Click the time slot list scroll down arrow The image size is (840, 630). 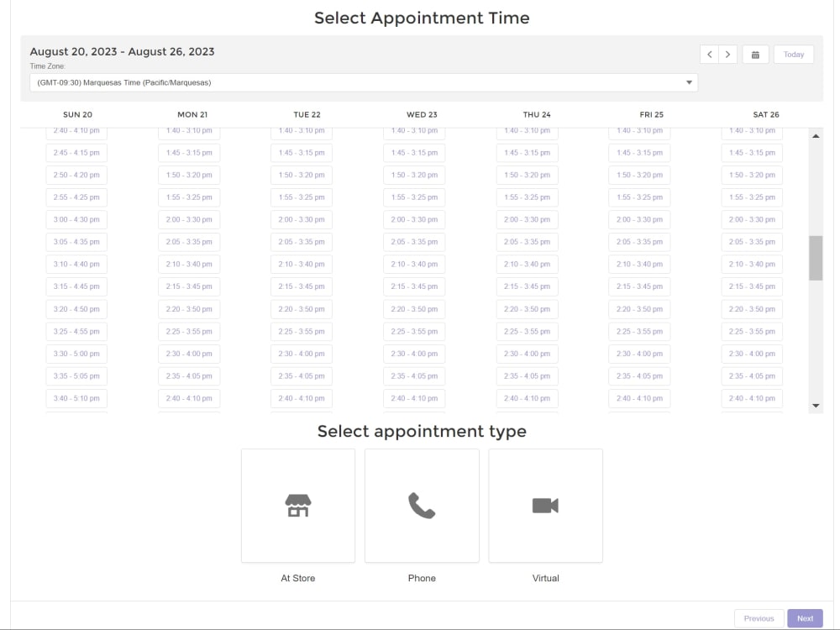(x=816, y=406)
